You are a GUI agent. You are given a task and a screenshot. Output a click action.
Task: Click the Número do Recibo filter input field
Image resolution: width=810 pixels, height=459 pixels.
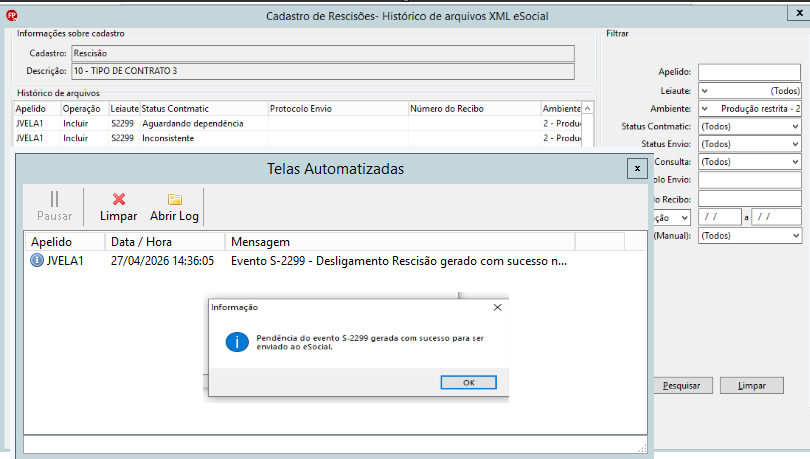pos(750,199)
